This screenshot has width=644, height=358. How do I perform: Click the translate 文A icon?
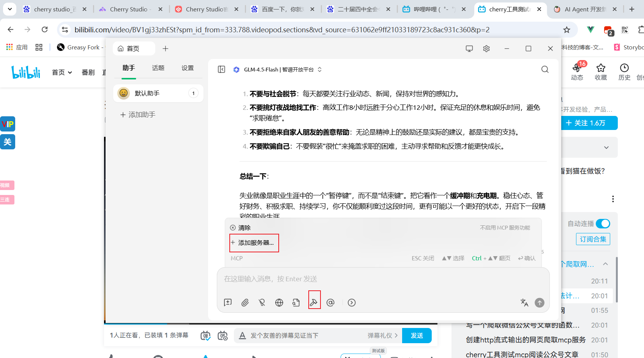point(524,302)
